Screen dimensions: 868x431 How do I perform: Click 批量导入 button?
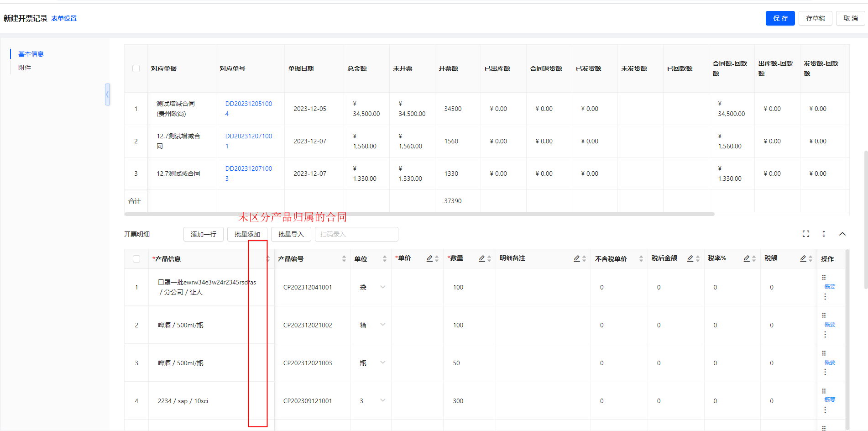[x=291, y=234]
